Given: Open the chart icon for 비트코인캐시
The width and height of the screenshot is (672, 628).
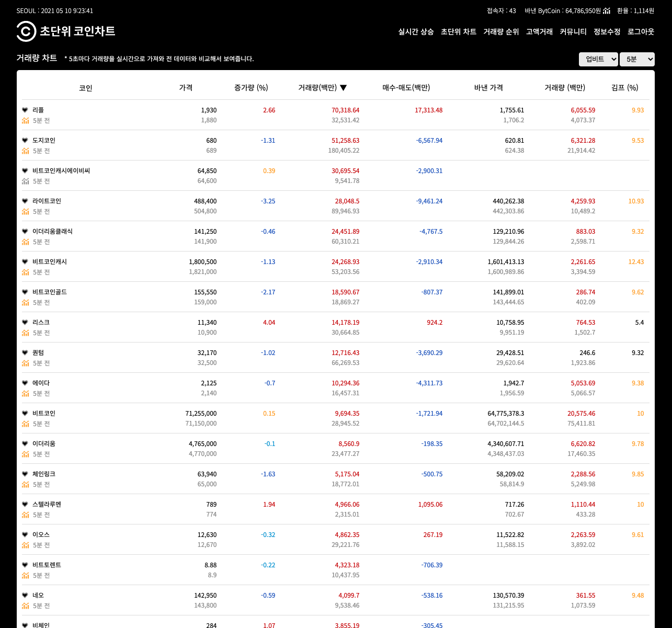Looking at the screenshot, I should coord(25,272).
